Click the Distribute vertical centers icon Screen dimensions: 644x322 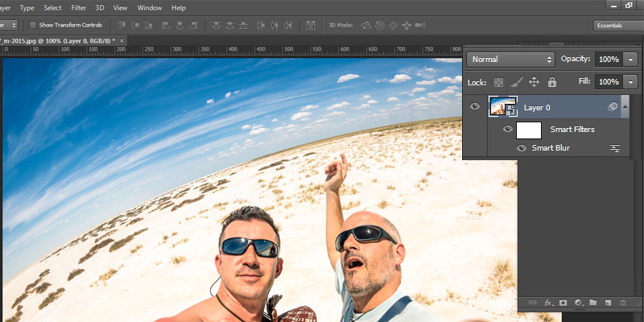tap(230, 25)
